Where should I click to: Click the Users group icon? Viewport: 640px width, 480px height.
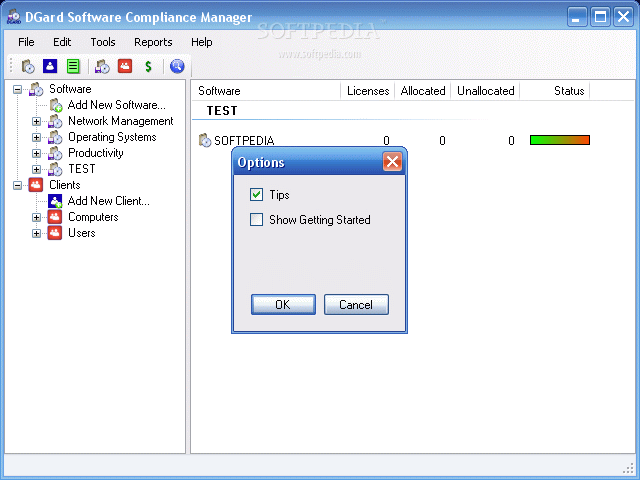pos(55,233)
